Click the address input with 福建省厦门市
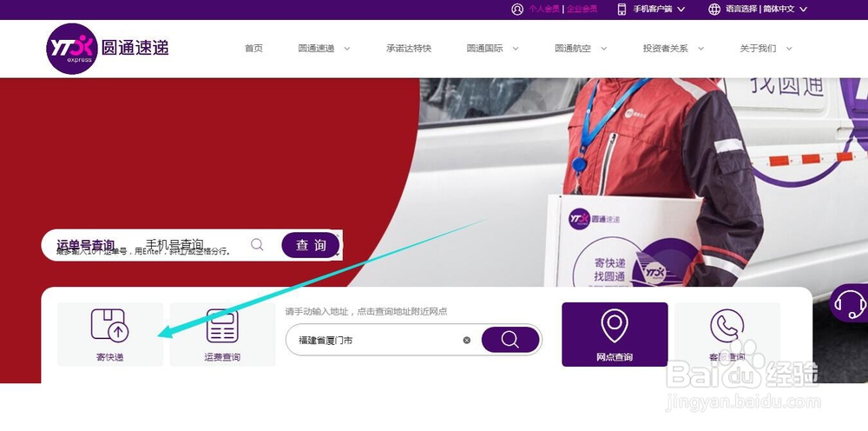This screenshot has width=868, height=431. click(x=413, y=340)
